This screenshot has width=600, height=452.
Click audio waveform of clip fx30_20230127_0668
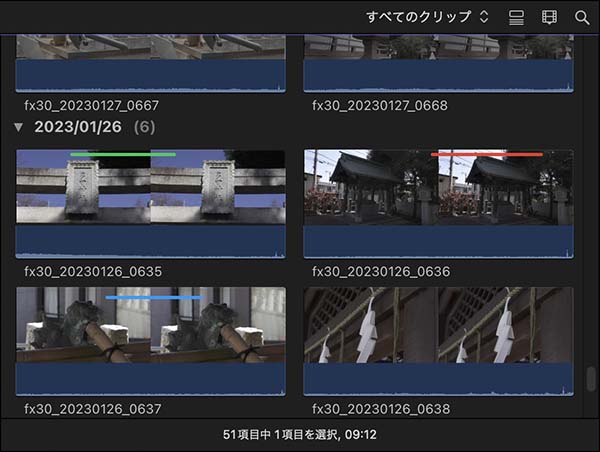click(x=439, y=76)
